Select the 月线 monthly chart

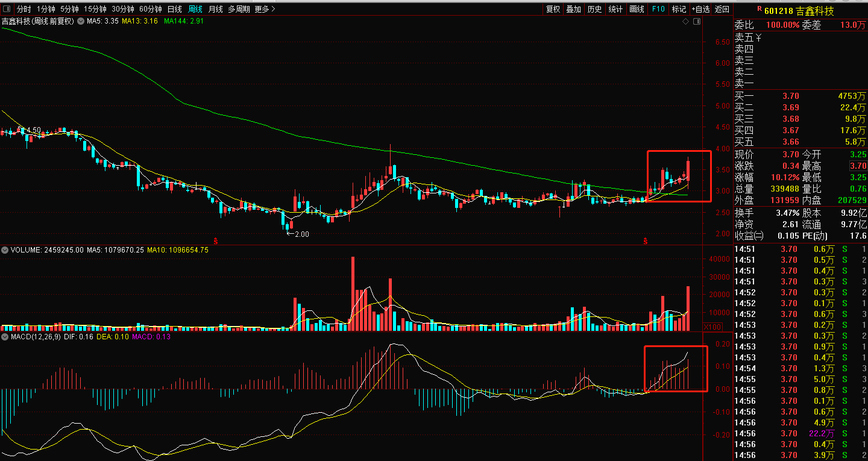[215, 9]
